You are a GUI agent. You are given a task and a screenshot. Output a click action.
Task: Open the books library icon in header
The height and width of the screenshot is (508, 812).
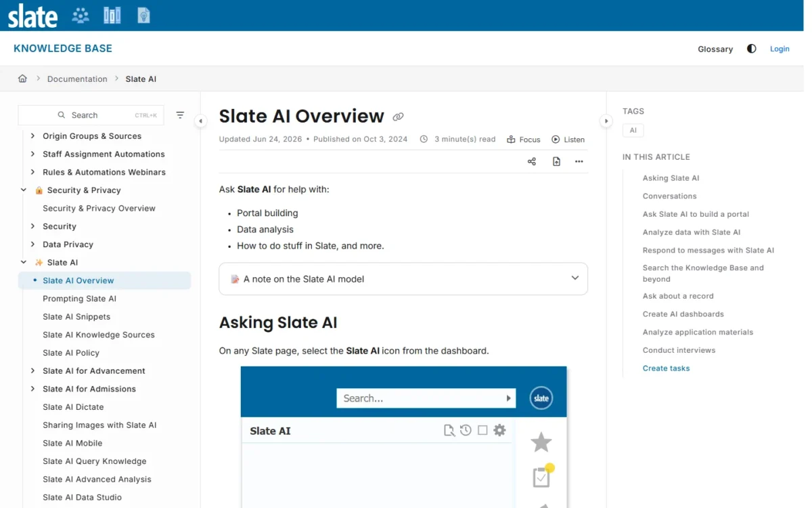[112, 15]
